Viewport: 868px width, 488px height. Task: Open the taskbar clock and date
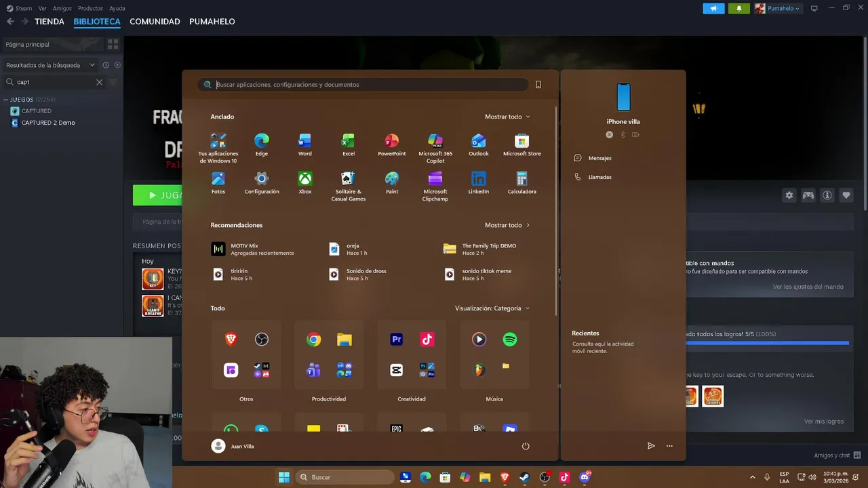click(x=835, y=477)
